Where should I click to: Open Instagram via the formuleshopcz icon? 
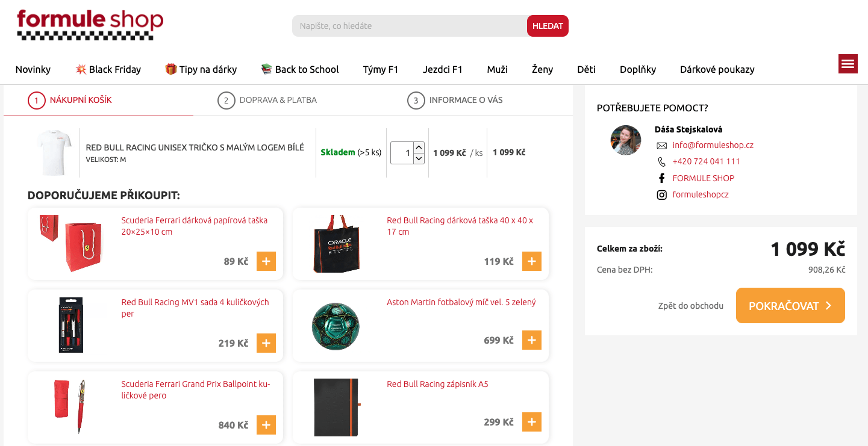[662, 195]
